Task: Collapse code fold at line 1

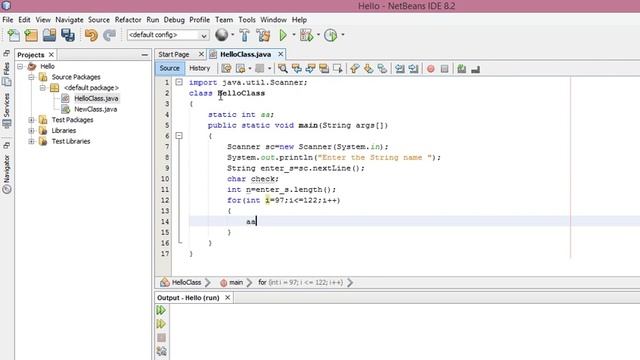Action: pyautogui.click(x=179, y=82)
